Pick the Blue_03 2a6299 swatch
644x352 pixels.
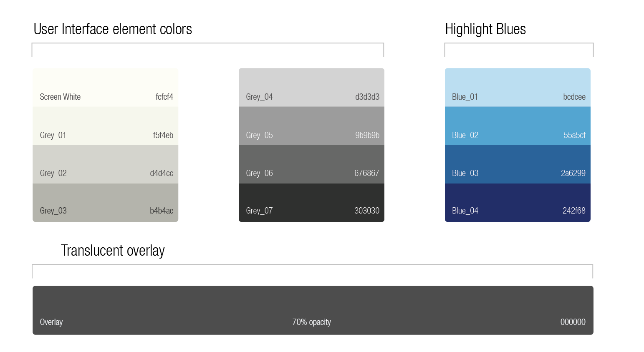pos(518,164)
